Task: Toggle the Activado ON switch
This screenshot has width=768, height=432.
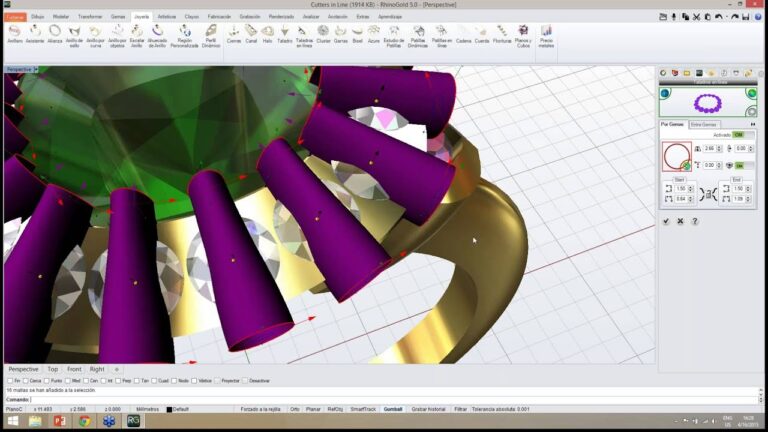Action: pos(743,135)
